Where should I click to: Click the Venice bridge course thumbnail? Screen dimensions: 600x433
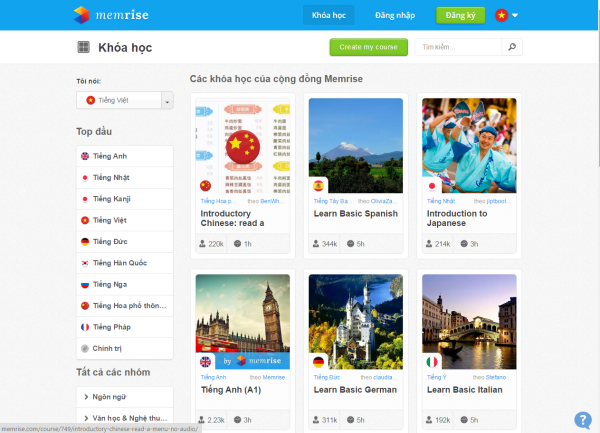coord(469,322)
